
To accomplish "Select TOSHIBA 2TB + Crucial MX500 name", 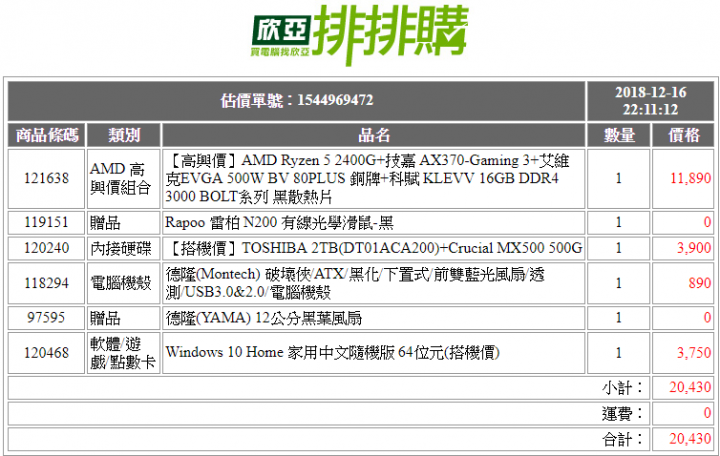I will [374, 248].
